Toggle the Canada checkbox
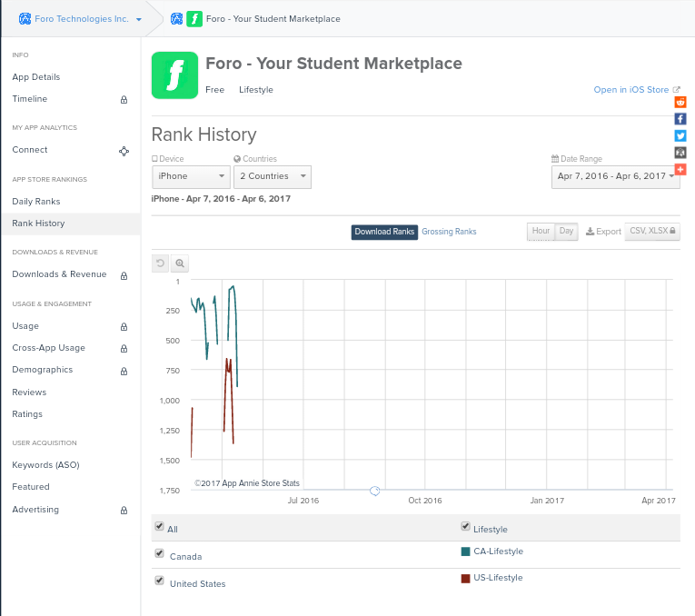695x616 pixels. point(160,553)
